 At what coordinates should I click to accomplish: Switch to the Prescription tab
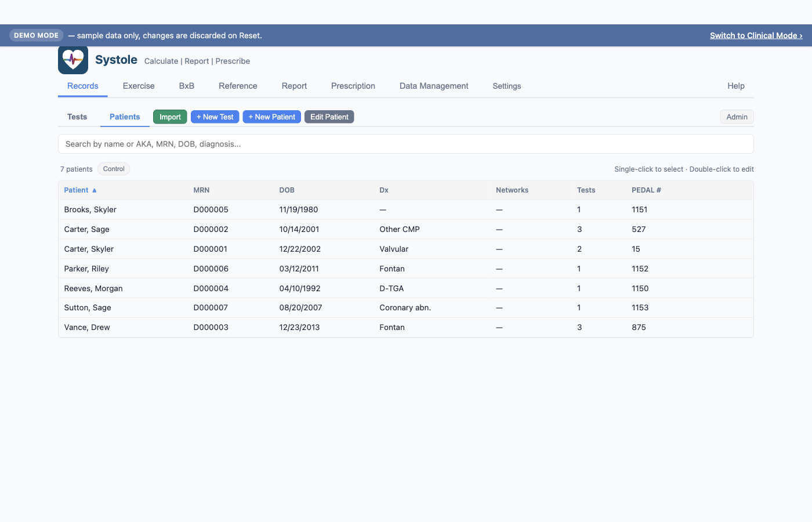tap(353, 86)
